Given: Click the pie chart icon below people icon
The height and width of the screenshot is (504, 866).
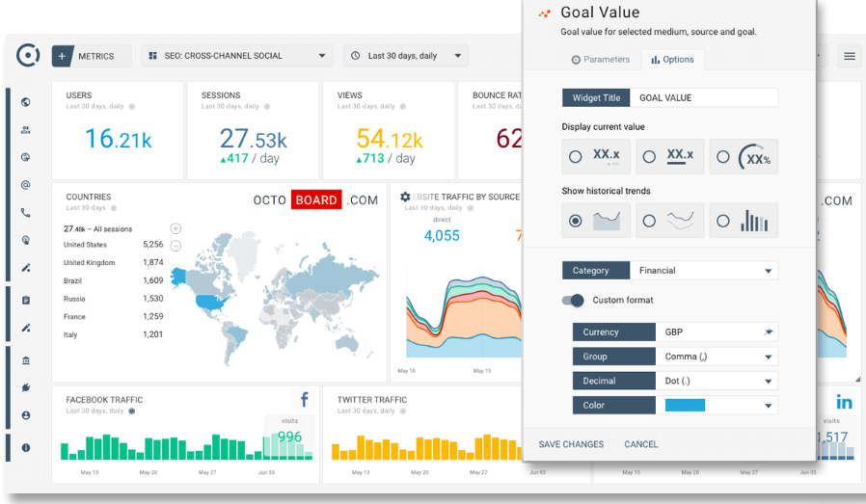Looking at the screenshot, I should point(25,157).
